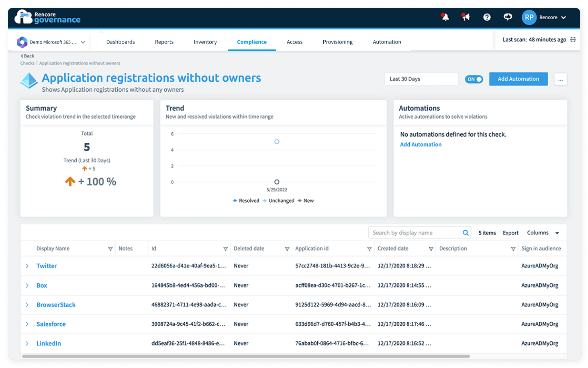The width and height of the screenshot is (588, 368).
Task: Toggle the ON switch for this check
Action: 474,79
